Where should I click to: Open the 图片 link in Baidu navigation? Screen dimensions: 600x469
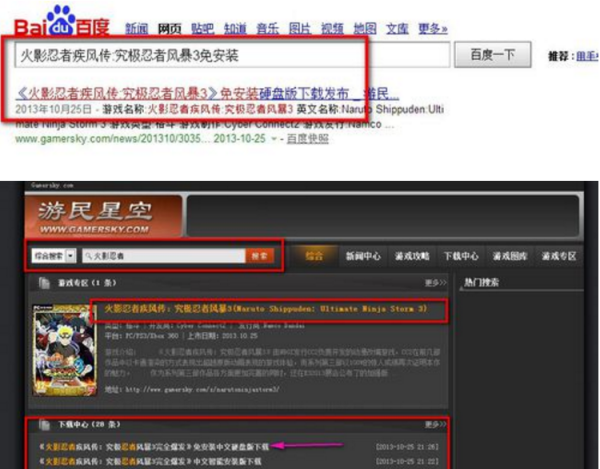(x=300, y=29)
